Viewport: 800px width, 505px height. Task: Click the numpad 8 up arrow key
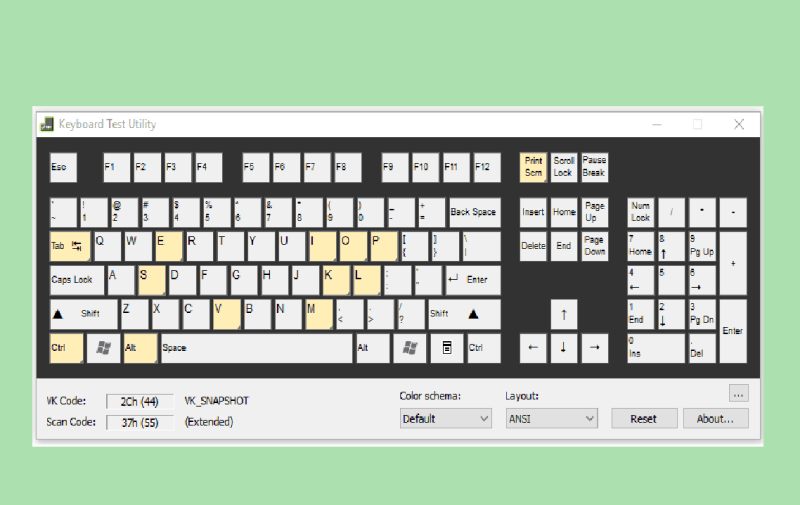click(x=671, y=246)
